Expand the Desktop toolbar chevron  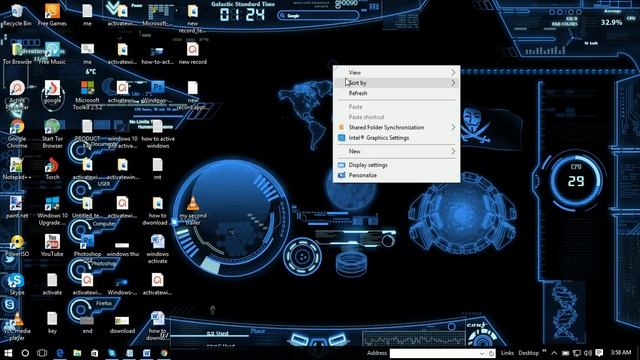coord(544,352)
